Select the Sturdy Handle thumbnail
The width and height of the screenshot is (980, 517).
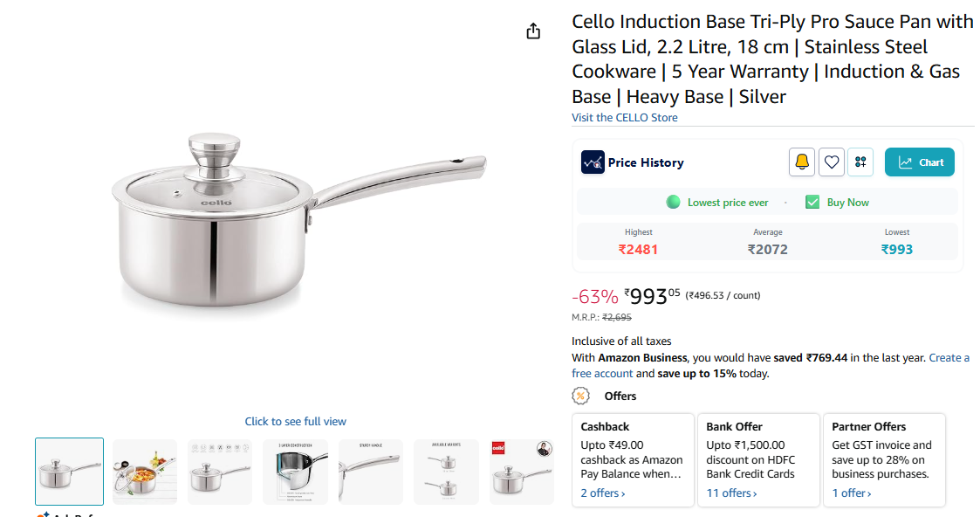(371, 472)
